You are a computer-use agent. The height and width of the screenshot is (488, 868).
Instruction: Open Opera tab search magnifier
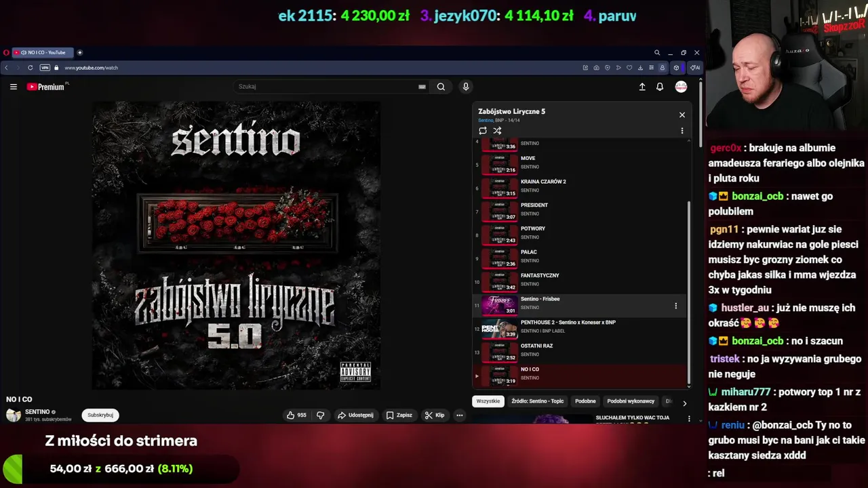[657, 52]
